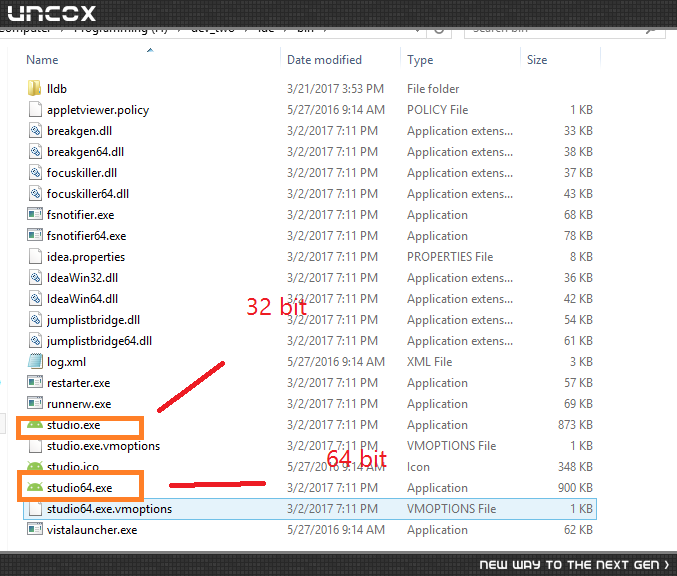Click the vistalauncher.exe application icon

(35, 529)
